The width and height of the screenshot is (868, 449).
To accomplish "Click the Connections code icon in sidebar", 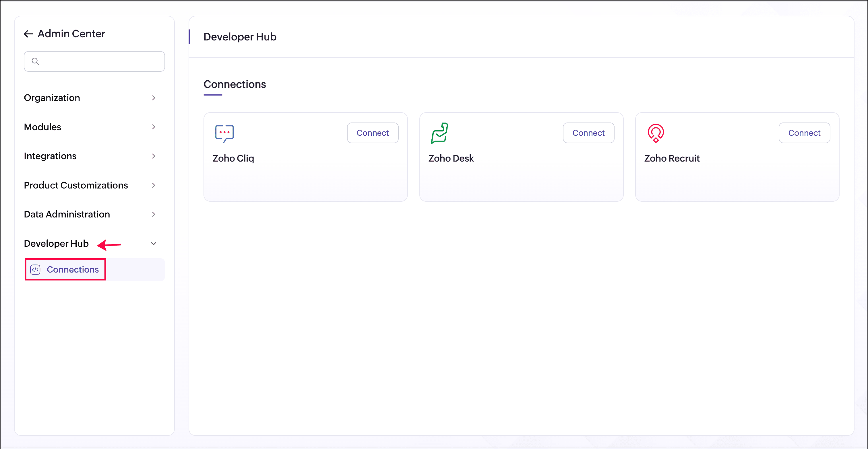I will [35, 269].
